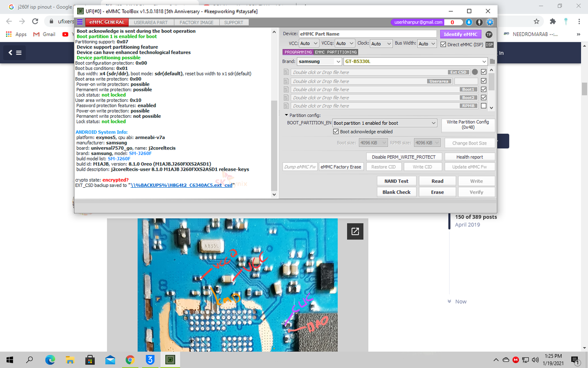Open the notification center icon
588x368 pixels.
(575, 359)
